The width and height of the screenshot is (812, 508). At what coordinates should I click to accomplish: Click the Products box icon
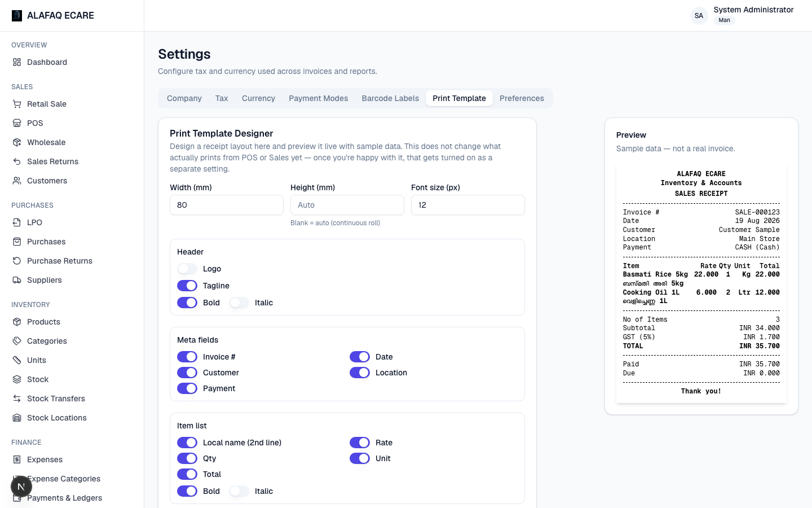click(x=17, y=322)
